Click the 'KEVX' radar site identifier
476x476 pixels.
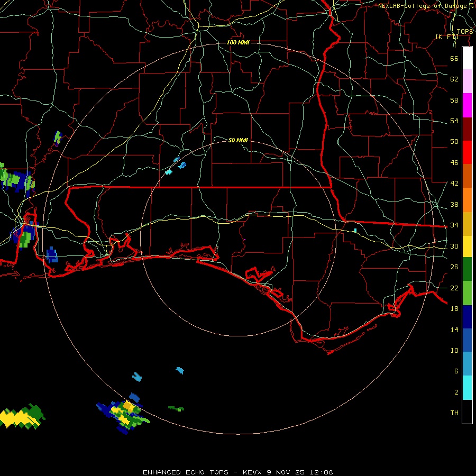(x=252, y=472)
